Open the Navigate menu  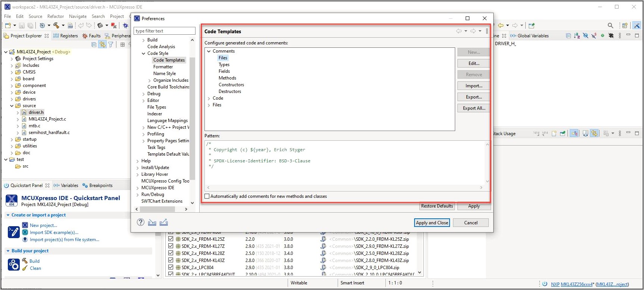(78, 16)
